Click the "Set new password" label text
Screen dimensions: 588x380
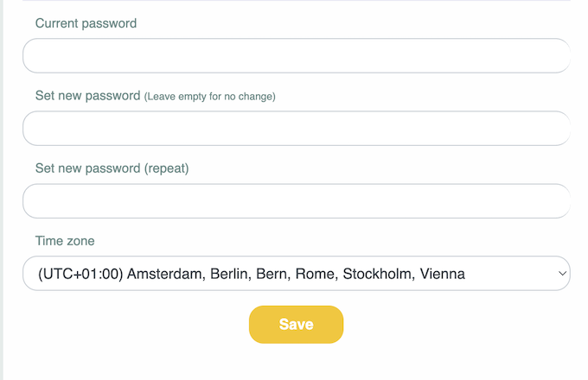[87, 96]
